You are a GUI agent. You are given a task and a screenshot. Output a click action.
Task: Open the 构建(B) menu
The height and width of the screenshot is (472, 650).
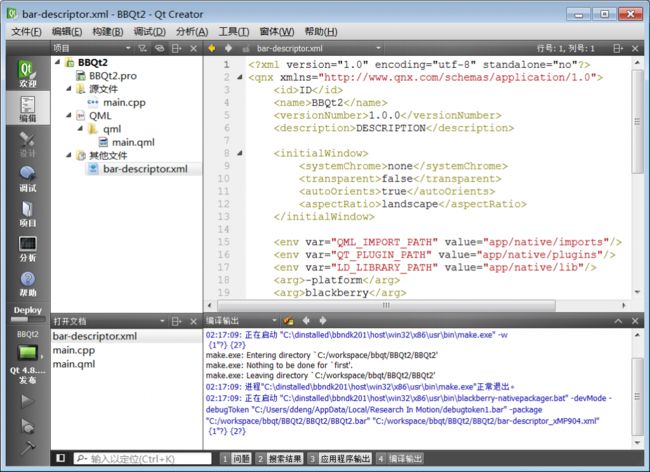tap(108, 31)
